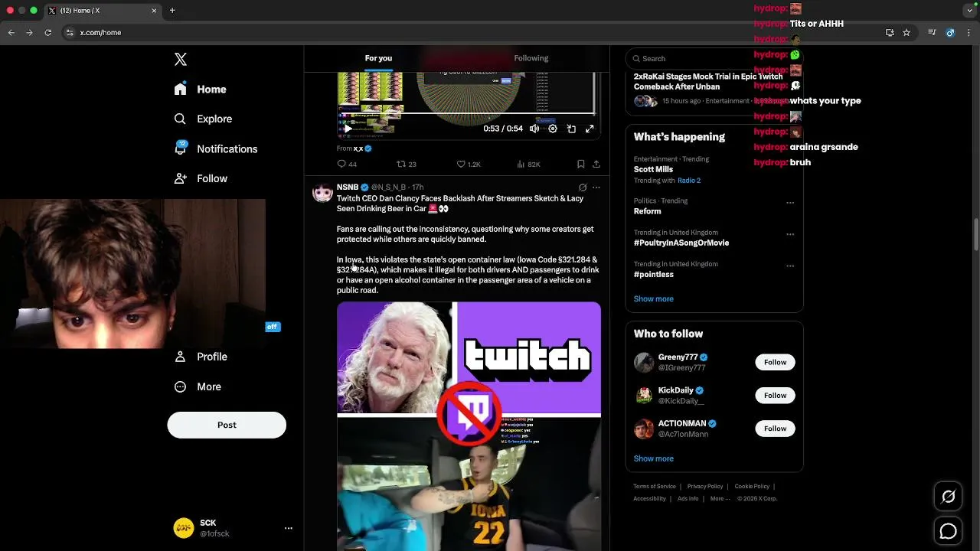Repost the post showing 23 reposts

[406, 165]
